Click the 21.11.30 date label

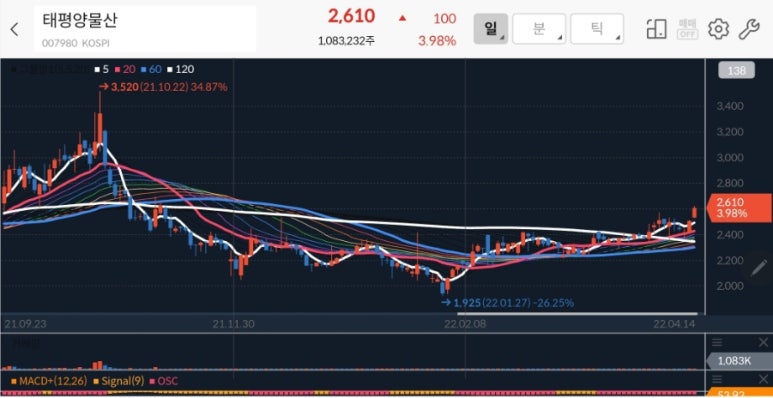tap(234, 324)
